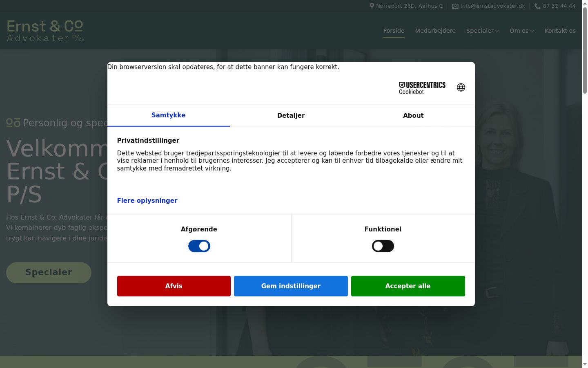The width and height of the screenshot is (588, 368).
Task: Go to Forside in the navigation
Action: click(x=394, y=31)
